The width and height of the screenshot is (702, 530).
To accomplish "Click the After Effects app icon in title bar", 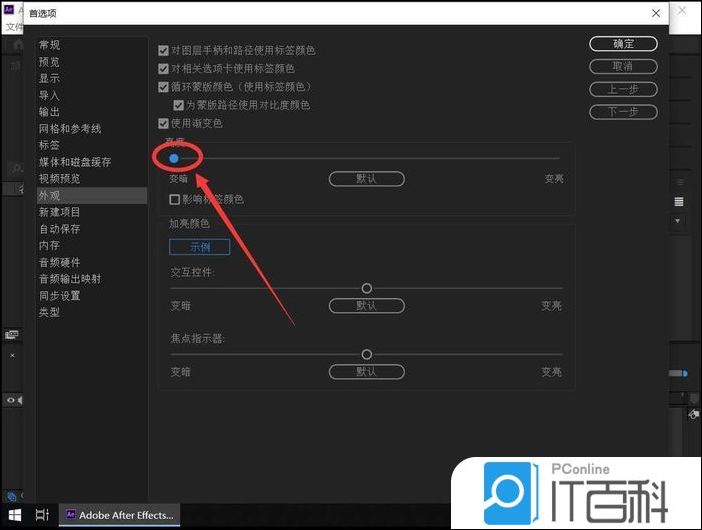I will tap(9, 9).
